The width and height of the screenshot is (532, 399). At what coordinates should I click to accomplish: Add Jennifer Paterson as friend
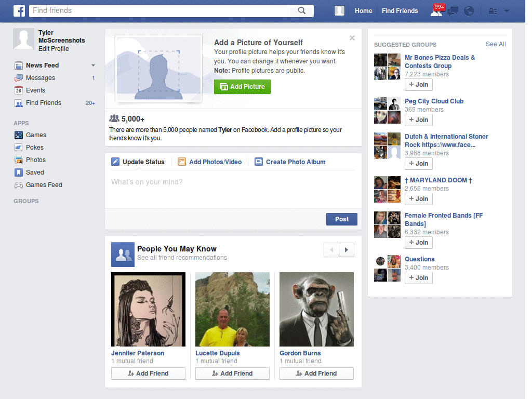point(148,374)
